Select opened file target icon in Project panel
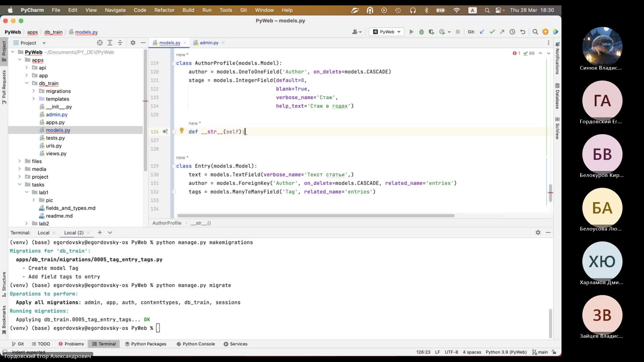The image size is (644, 362). point(100,43)
